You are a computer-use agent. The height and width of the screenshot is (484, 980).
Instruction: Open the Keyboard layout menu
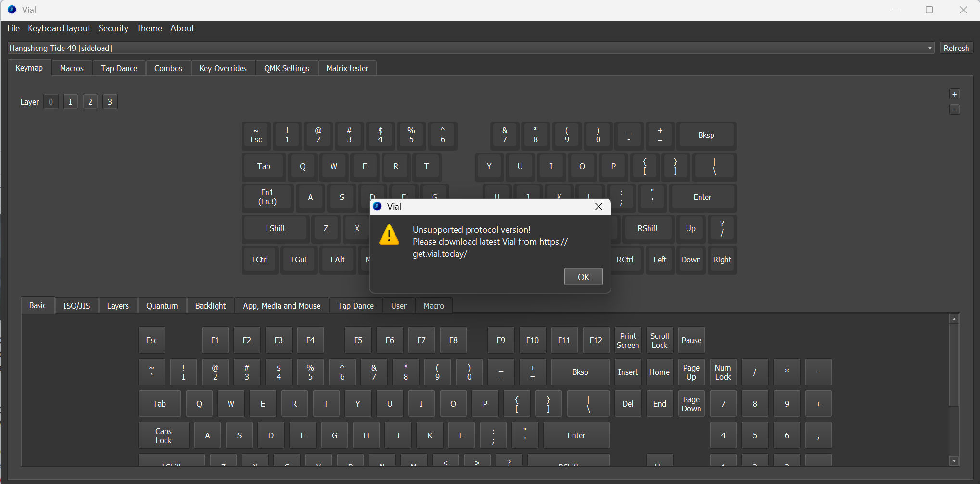(59, 28)
